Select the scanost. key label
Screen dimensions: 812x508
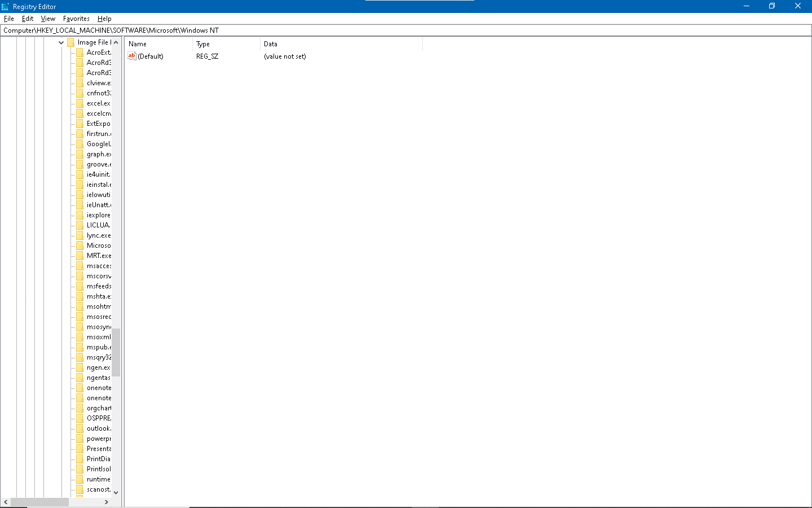tap(99, 489)
